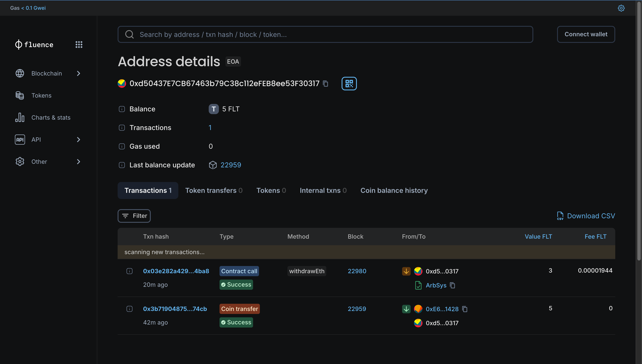Click the settings gear in the top bar
642x364 pixels.
[621, 8]
